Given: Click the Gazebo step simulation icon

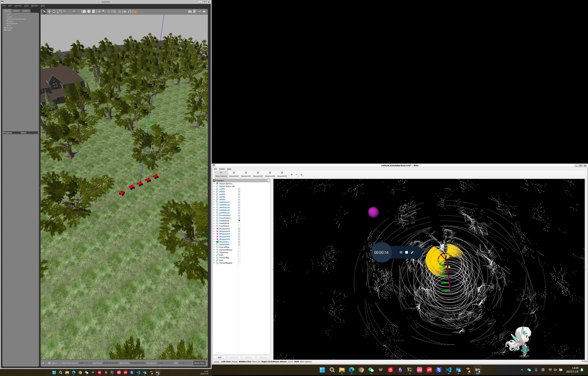Looking at the screenshot, I should pos(49,363).
